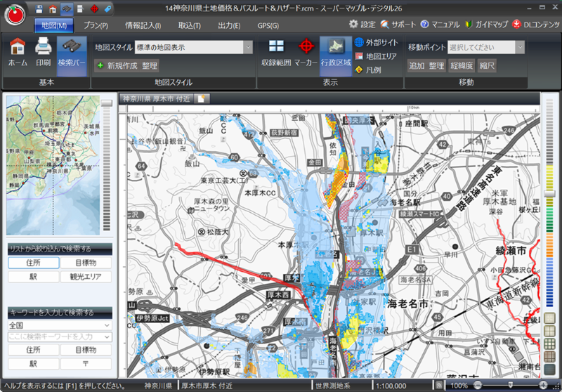
Task: Click the zoom in plus button
Action: point(543,385)
